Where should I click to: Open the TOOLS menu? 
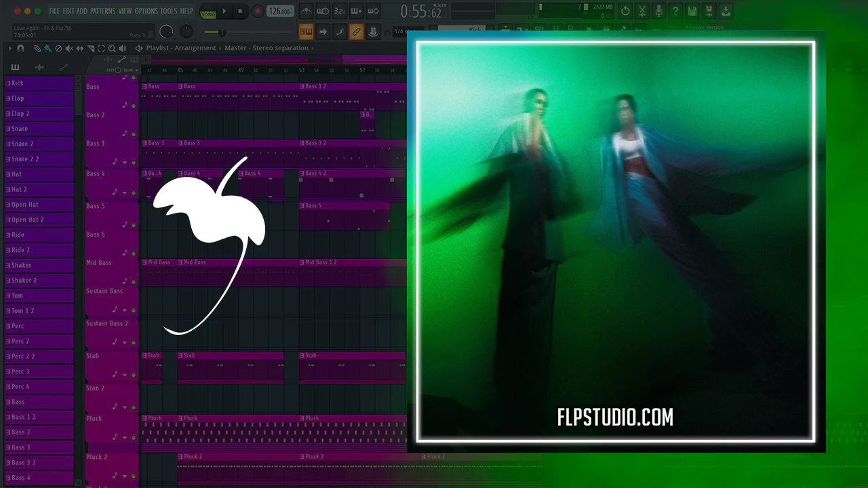click(x=169, y=11)
